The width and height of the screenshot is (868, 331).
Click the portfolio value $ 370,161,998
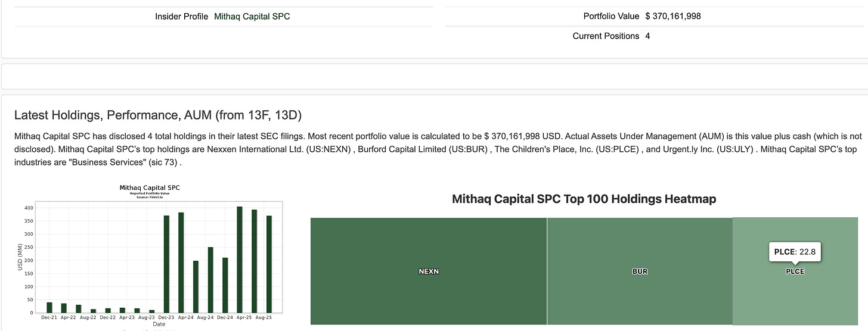tap(673, 17)
